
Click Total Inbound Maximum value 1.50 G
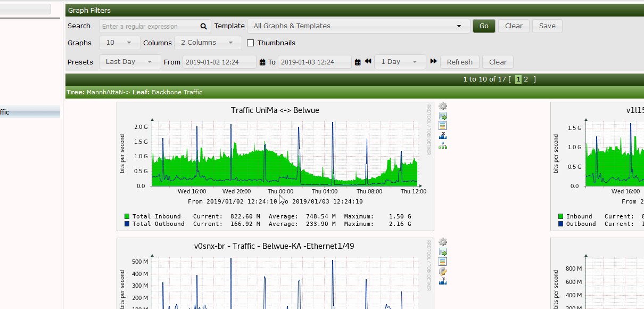(x=400, y=216)
